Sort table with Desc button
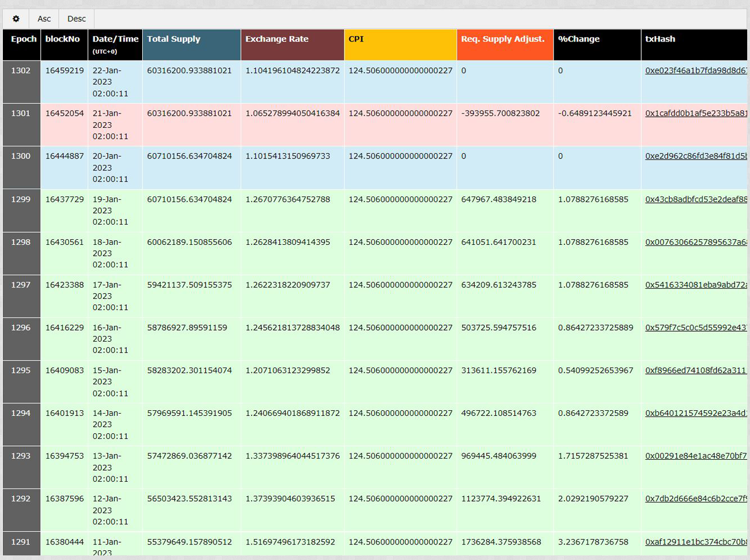This screenshot has height=560, width=750. click(x=76, y=18)
